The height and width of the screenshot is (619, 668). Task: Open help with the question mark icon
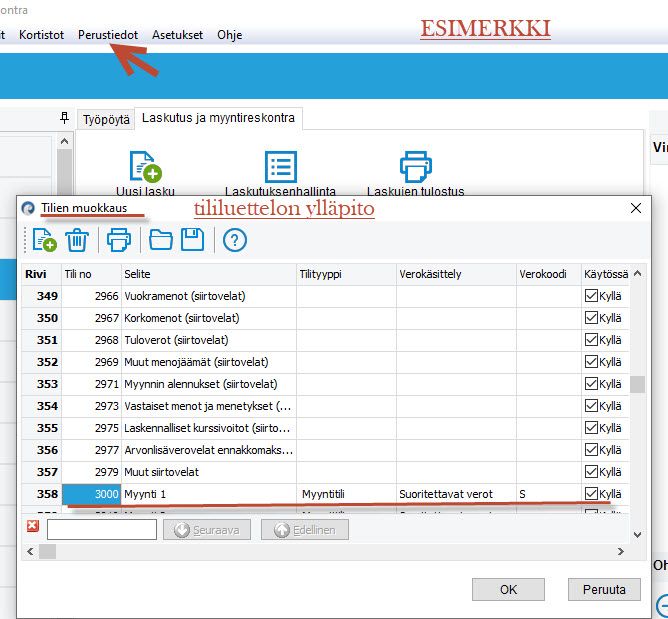[235, 240]
